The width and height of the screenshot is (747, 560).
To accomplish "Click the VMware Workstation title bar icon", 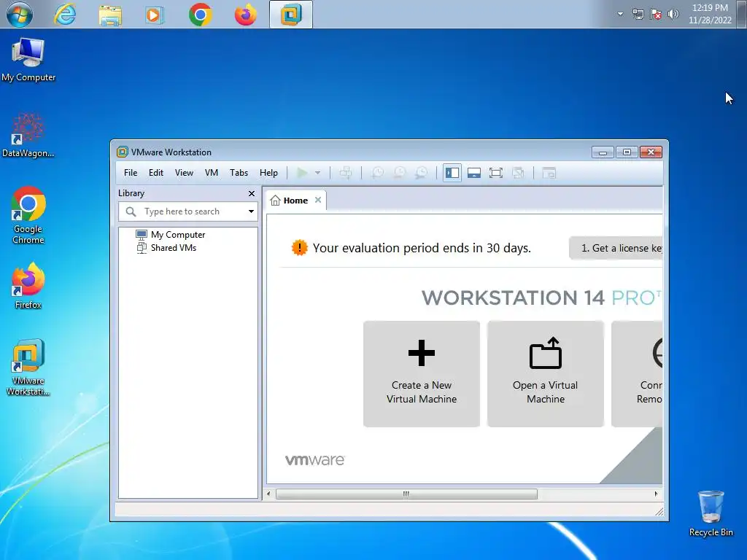I will coord(123,152).
